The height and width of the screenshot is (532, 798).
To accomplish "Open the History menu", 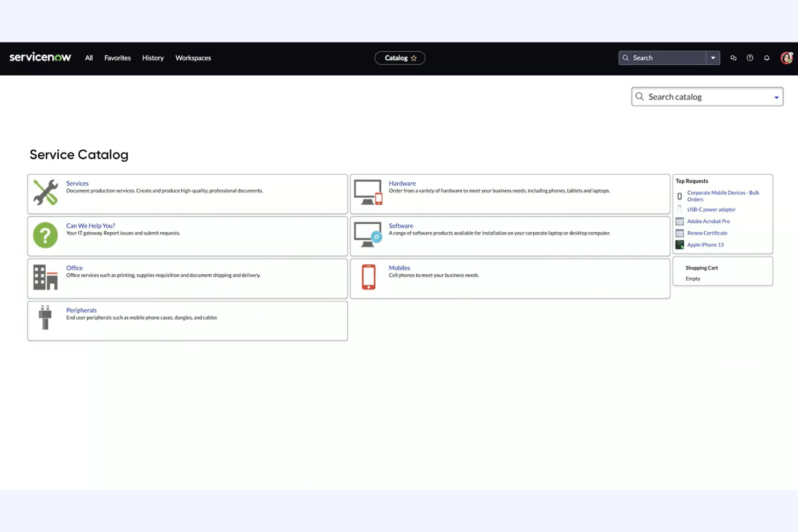I will coord(153,58).
